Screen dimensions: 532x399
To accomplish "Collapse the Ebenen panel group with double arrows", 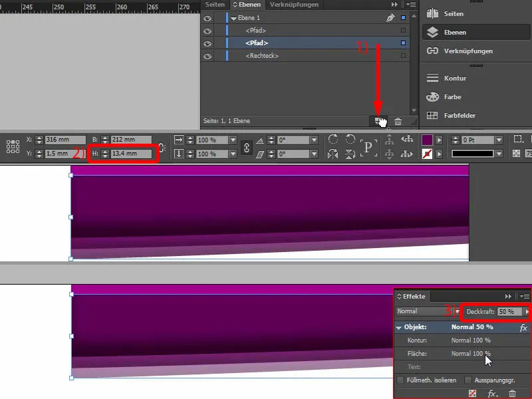I will click(x=394, y=5).
